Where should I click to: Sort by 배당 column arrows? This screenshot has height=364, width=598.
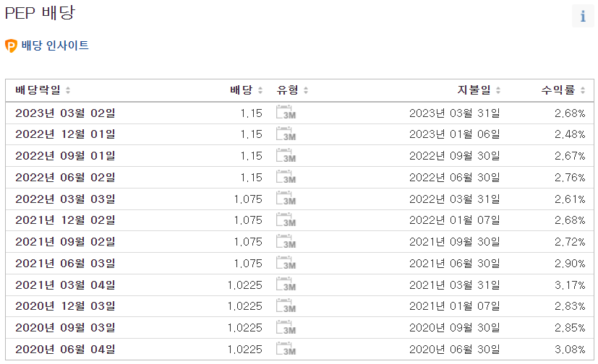click(x=260, y=90)
